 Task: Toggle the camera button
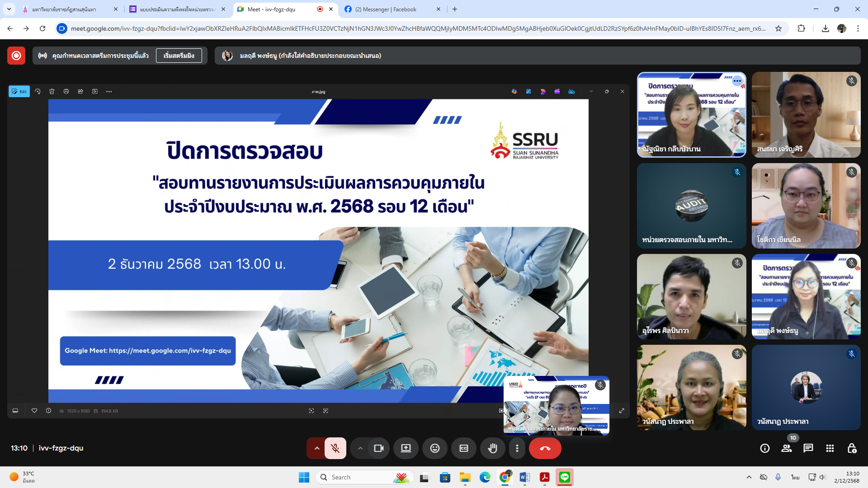(x=379, y=448)
